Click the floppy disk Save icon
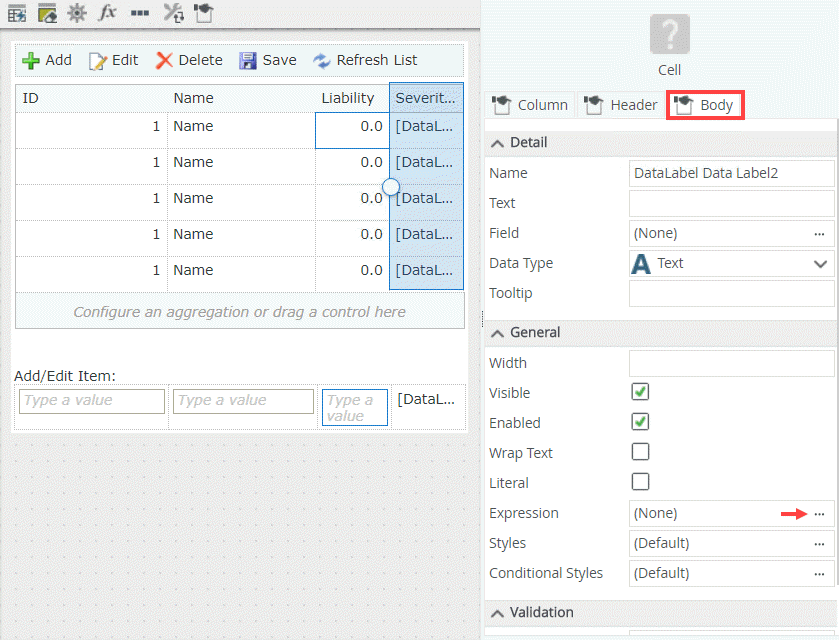Image resolution: width=839 pixels, height=640 pixels. 248,60
